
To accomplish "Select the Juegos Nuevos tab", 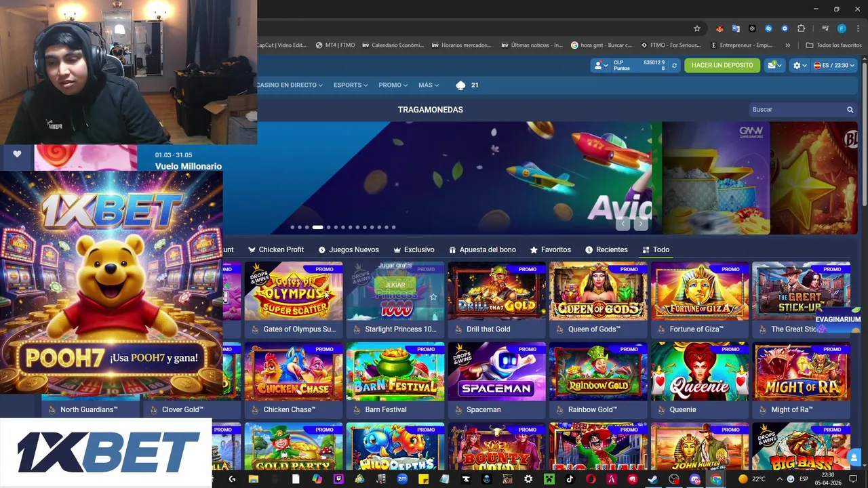I will [349, 249].
